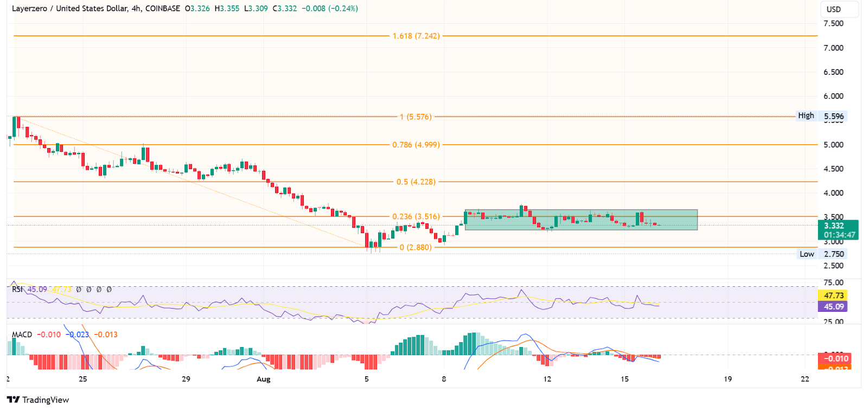Click the red MACD value tag −0.010
The height and width of the screenshot is (411, 868).
point(834,358)
